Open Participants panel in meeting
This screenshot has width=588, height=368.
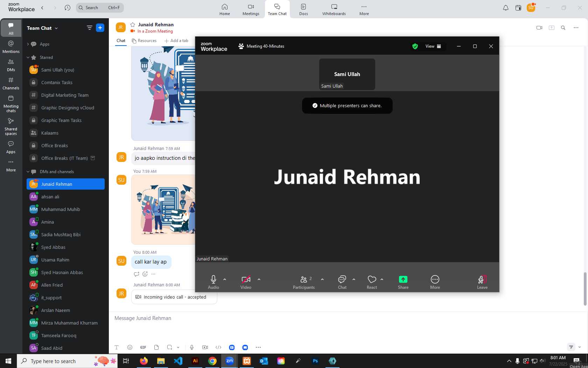tap(304, 282)
